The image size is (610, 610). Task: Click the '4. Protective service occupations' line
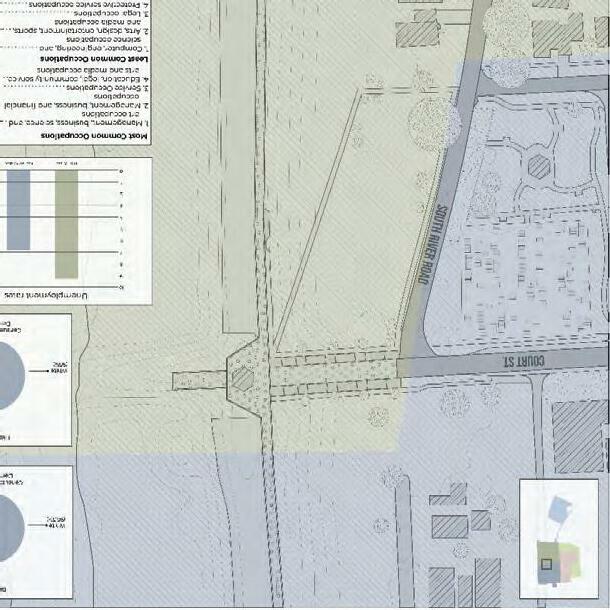(89, 5)
